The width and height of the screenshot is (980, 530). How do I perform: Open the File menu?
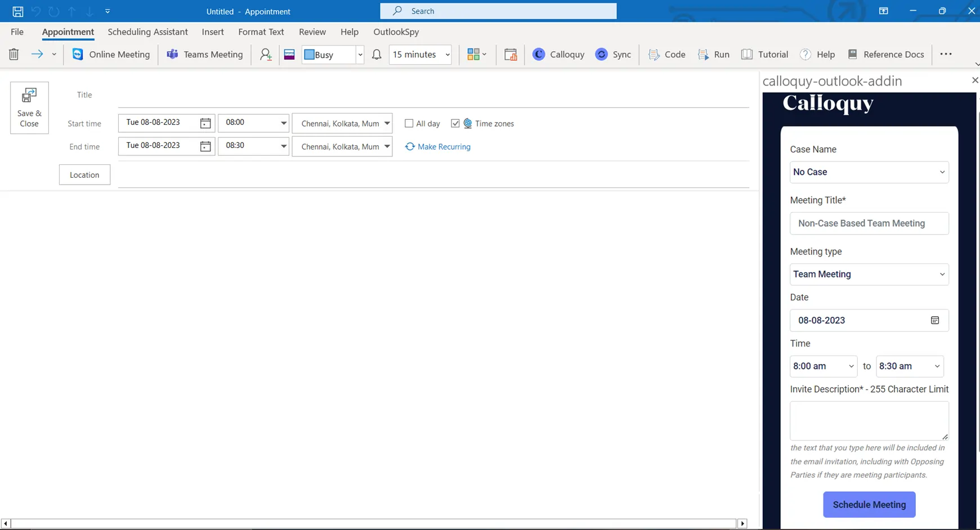pos(17,32)
